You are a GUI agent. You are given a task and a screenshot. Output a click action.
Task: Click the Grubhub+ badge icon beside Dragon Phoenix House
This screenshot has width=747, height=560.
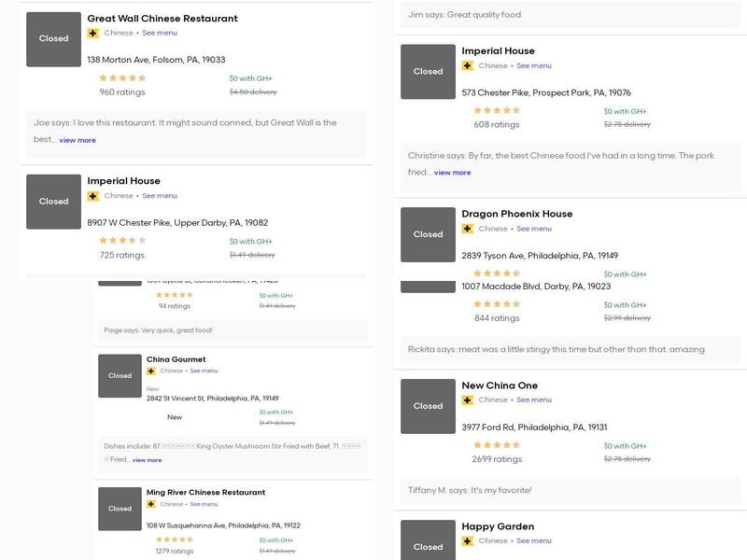tap(467, 229)
